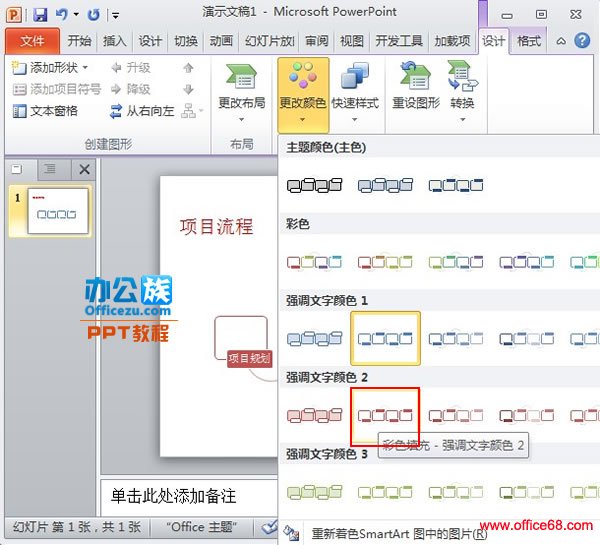Select first 强调文字颜色 2 filled swatch
600x545 pixels.
(315, 415)
